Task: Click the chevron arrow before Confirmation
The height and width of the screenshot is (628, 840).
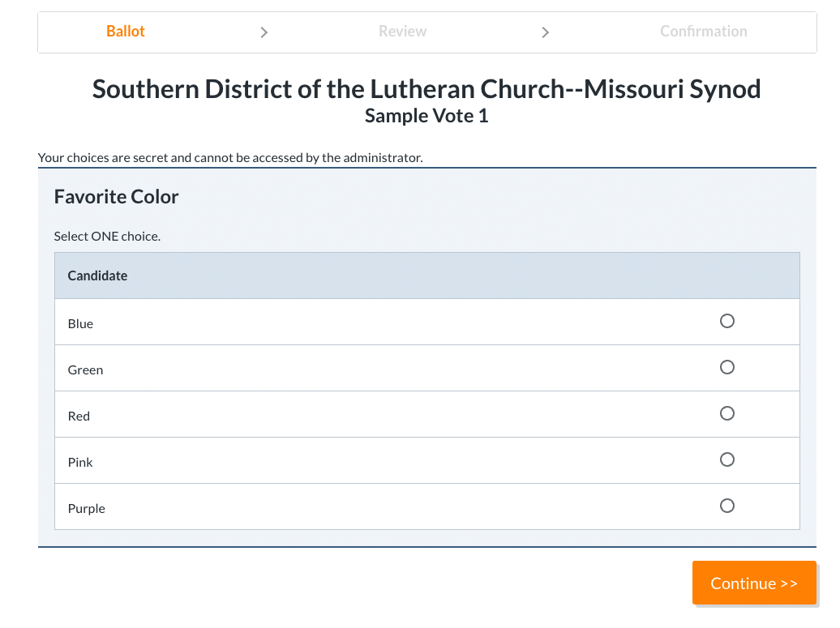Action: pos(545,32)
